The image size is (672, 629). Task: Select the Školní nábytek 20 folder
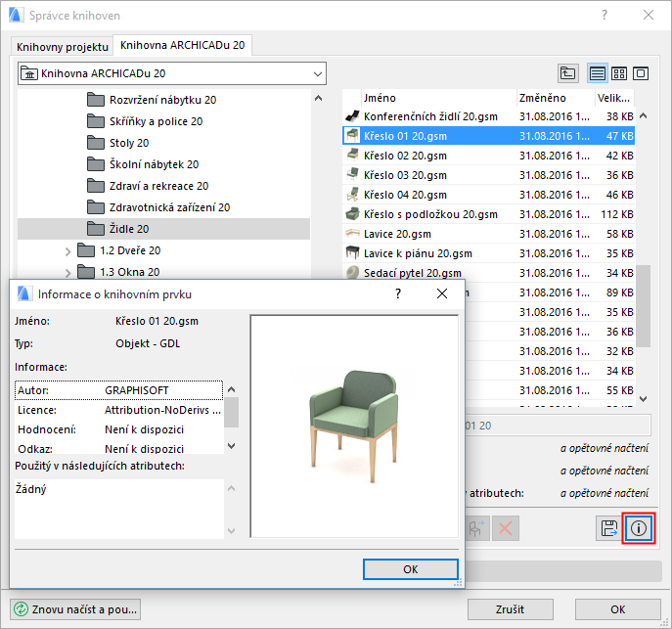(x=163, y=164)
